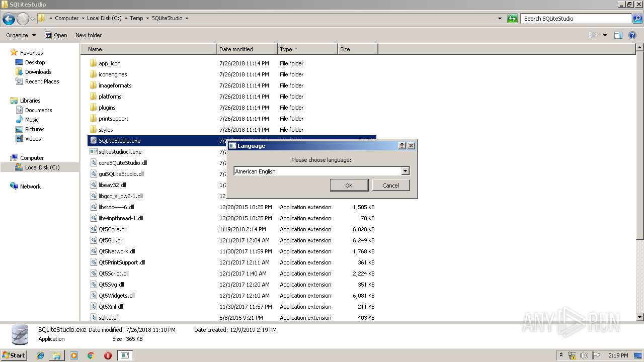Go to Downloads in Favorites
The width and height of the screenshot is (644, 362).
click(x=38, y=72)
